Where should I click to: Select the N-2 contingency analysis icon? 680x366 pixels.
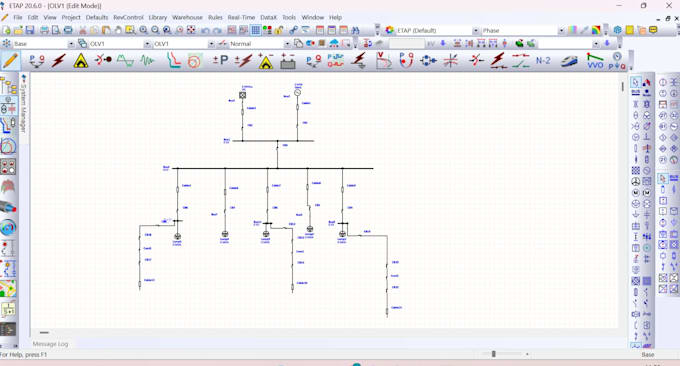(543, 61)
